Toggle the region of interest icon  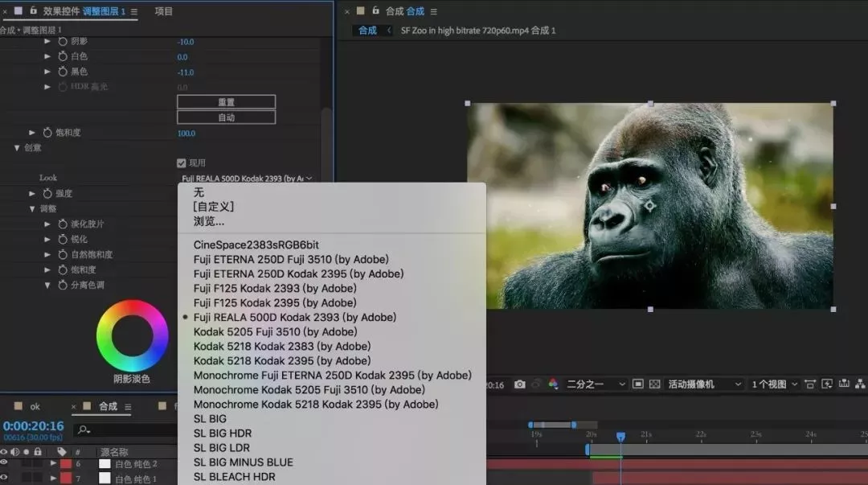[x=637, y=384]
